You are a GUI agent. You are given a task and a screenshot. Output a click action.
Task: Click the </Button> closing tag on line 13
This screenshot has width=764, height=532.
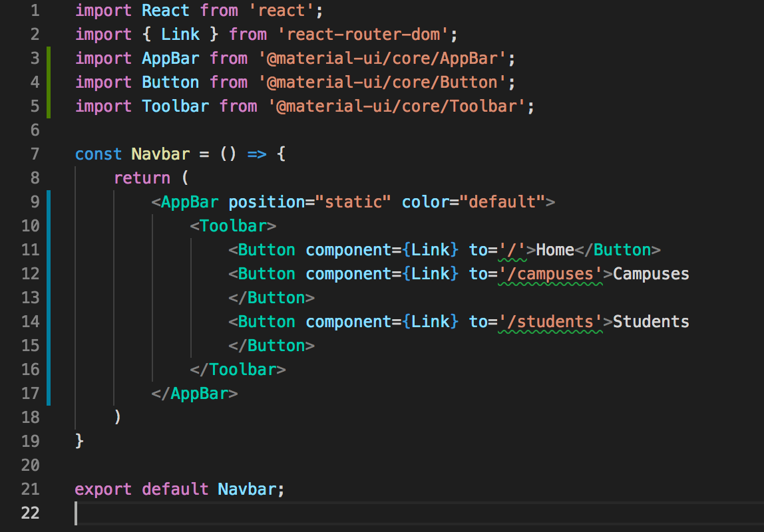point(272,297)
